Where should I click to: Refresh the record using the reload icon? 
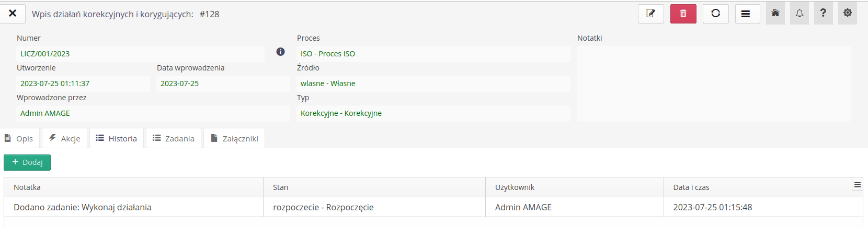click(715, 14)
